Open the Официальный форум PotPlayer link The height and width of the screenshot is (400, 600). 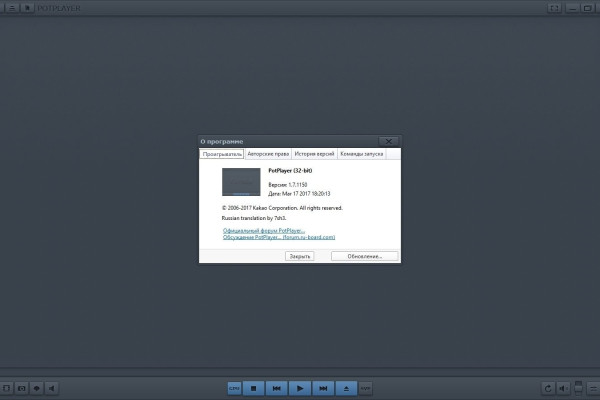263,230
